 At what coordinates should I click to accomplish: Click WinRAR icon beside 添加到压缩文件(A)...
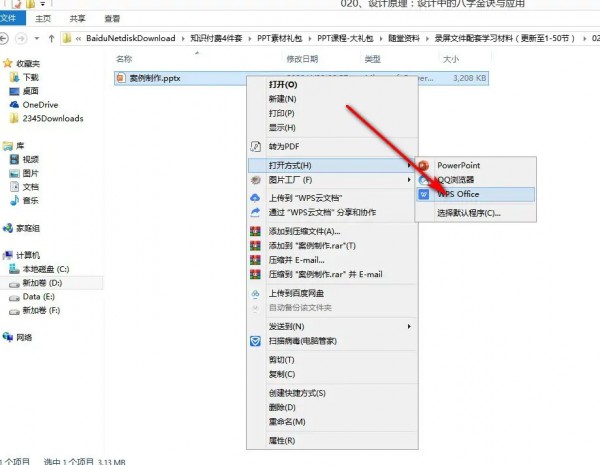pos(255,231)
